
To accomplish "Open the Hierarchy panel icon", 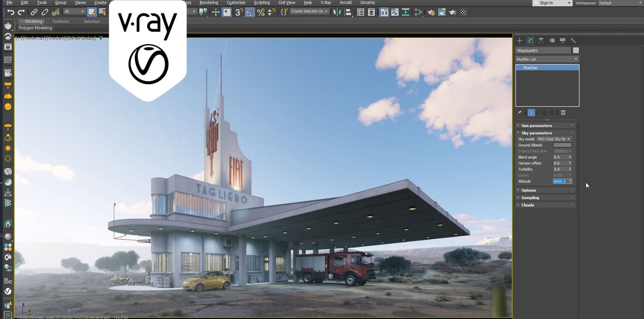I will (541, 40).
